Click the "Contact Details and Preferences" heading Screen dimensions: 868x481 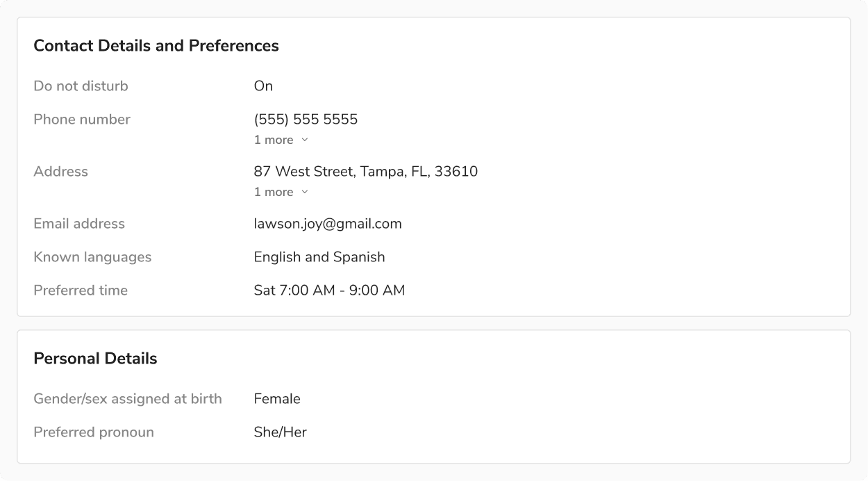[x=156, y=46]
